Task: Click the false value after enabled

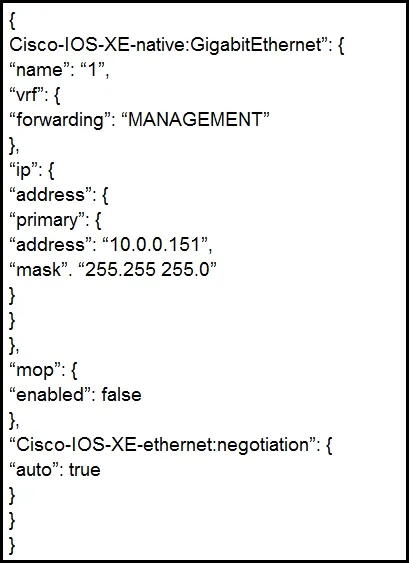Action: point(121,395)
